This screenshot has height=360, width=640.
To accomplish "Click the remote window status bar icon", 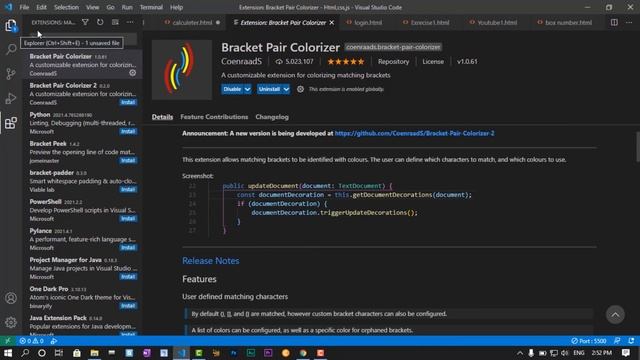I will 8,341.
